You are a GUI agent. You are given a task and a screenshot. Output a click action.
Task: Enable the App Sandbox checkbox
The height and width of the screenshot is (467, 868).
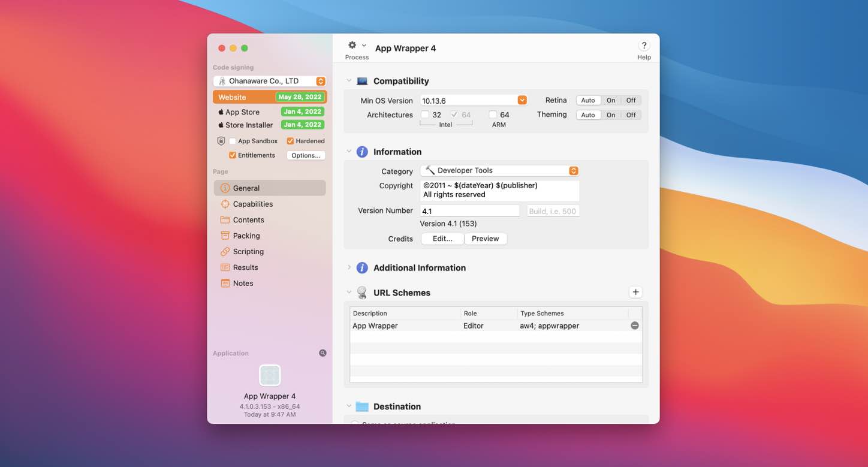(233, 141)
